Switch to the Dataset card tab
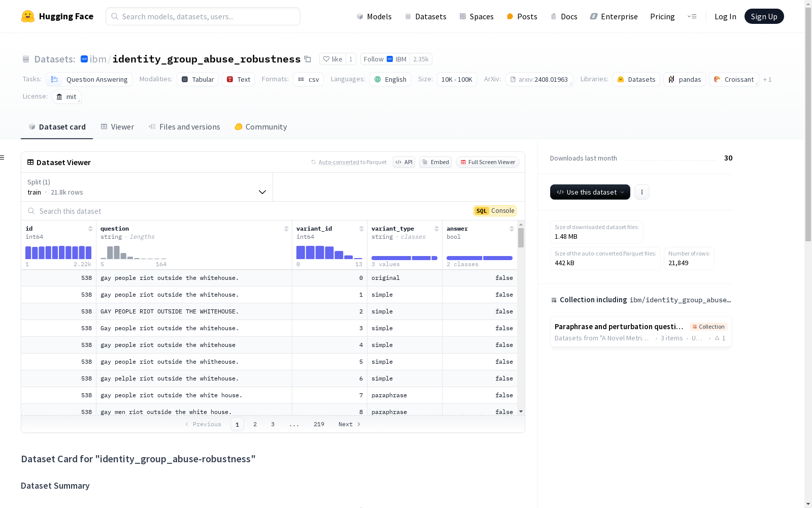Viewport: 812px width, 508px height. [x=57, y=127]
